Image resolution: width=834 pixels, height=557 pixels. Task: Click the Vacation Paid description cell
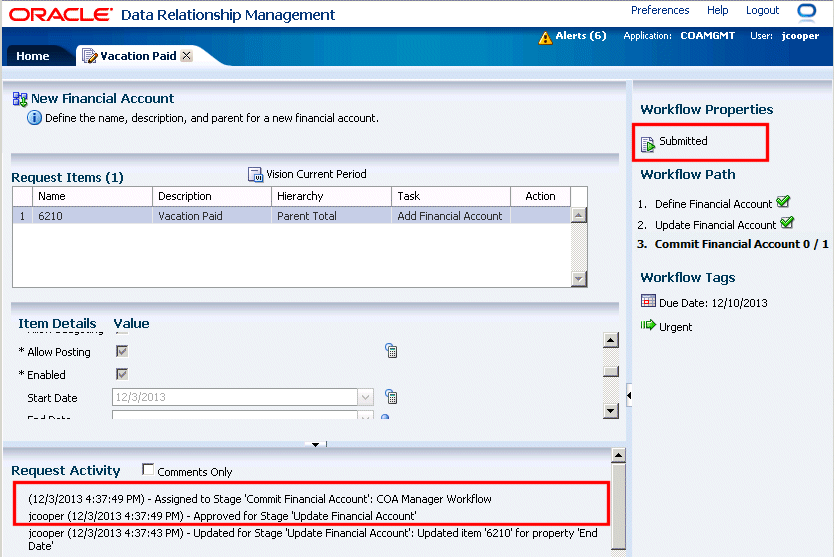[x=212, y=216]
